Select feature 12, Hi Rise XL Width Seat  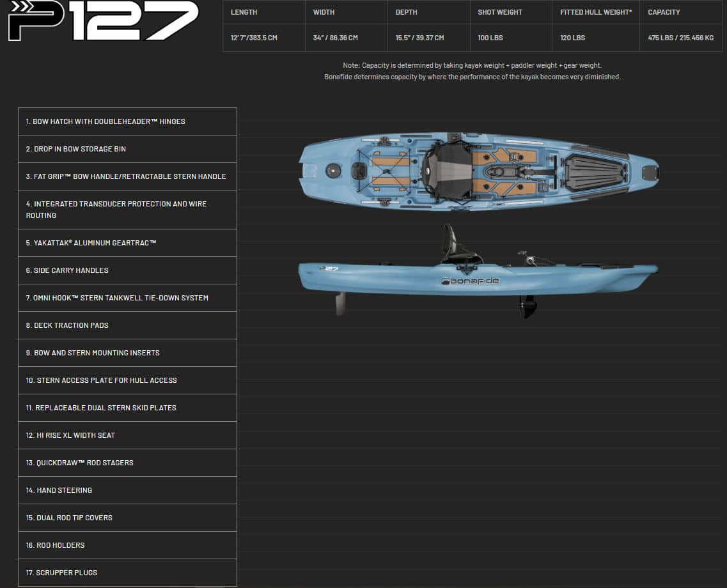(127, 435)
